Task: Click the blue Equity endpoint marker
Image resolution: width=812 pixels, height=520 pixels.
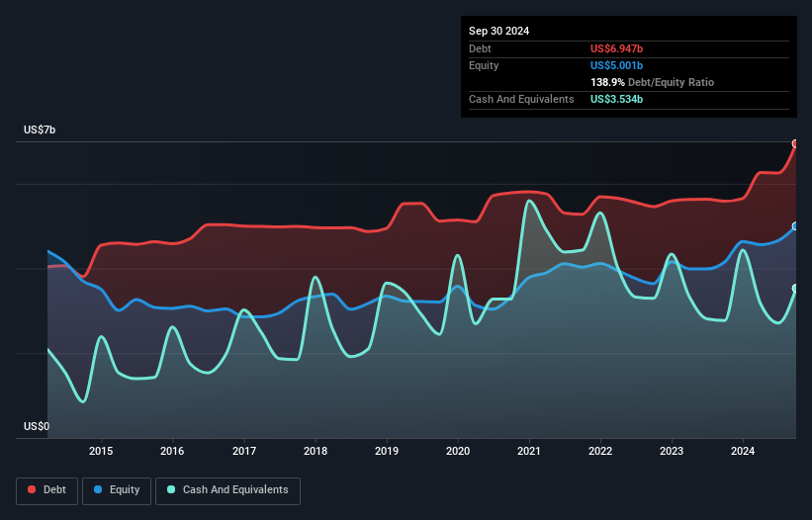Action: 795,226
